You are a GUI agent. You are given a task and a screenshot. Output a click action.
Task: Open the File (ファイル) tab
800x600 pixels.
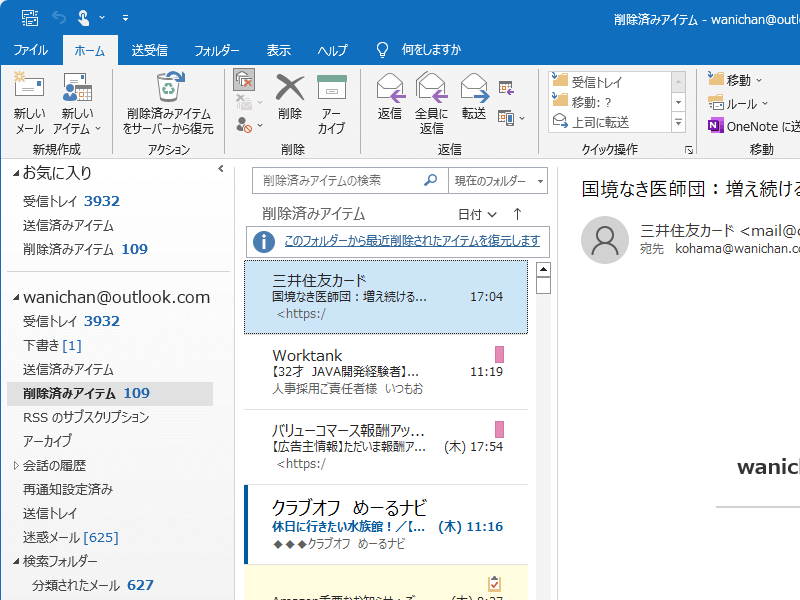pos(31,50)
